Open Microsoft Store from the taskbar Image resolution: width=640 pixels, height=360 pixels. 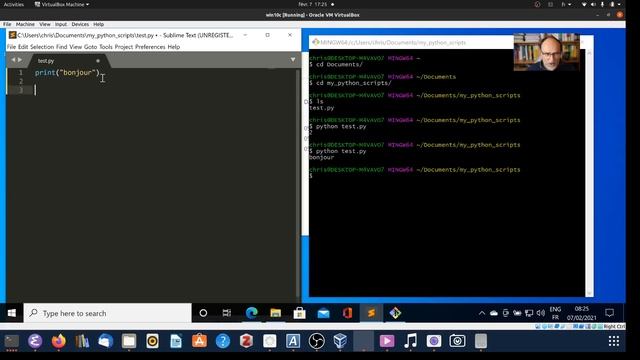(x=300, y=313)
